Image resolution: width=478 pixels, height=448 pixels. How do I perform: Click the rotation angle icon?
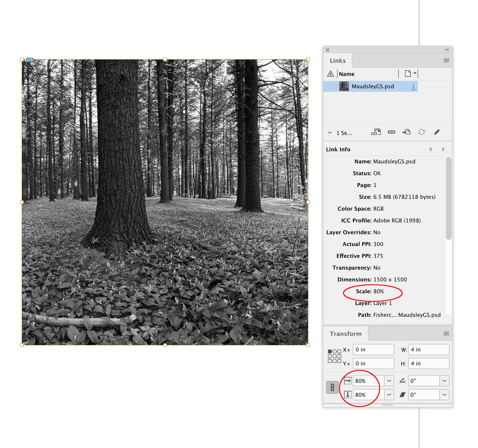pyautogui.click(x=402, y=380)
